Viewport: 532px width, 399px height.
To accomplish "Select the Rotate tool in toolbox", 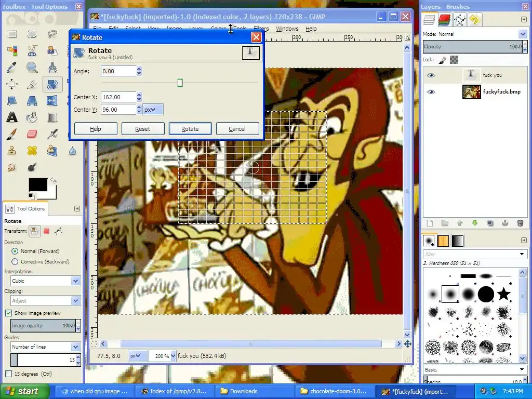I will coord(52,84).
